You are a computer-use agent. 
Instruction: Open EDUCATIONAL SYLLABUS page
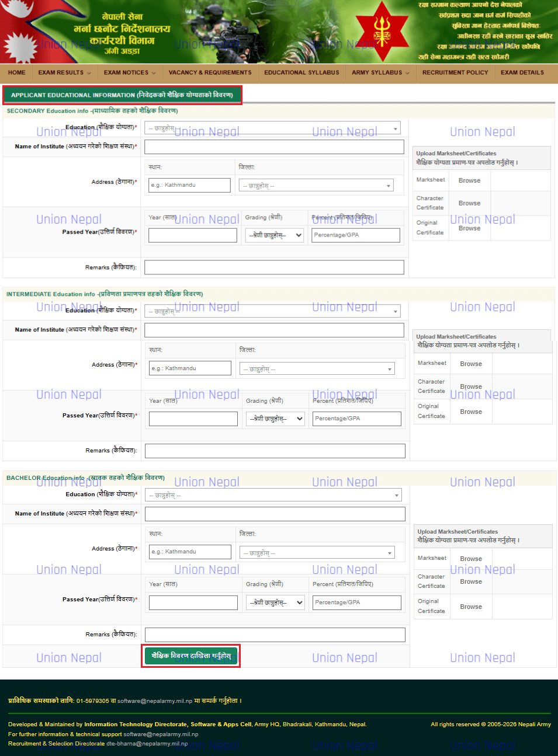coord(301,73)
